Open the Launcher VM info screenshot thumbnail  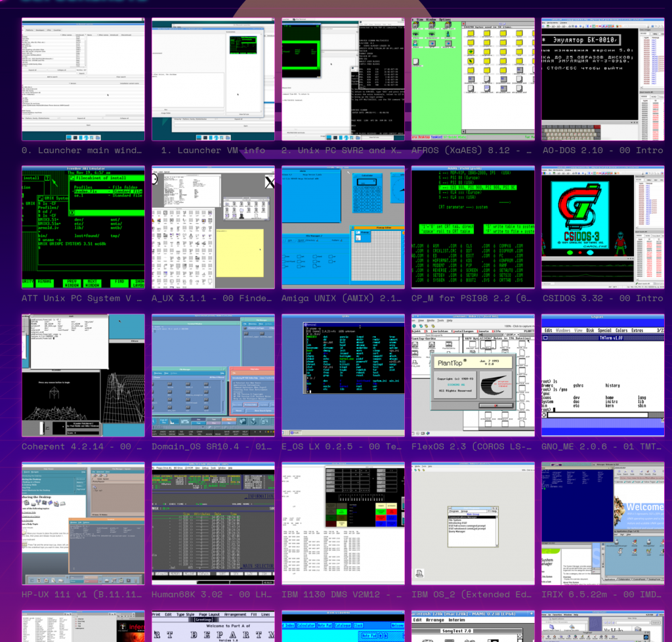coord(213,79)
